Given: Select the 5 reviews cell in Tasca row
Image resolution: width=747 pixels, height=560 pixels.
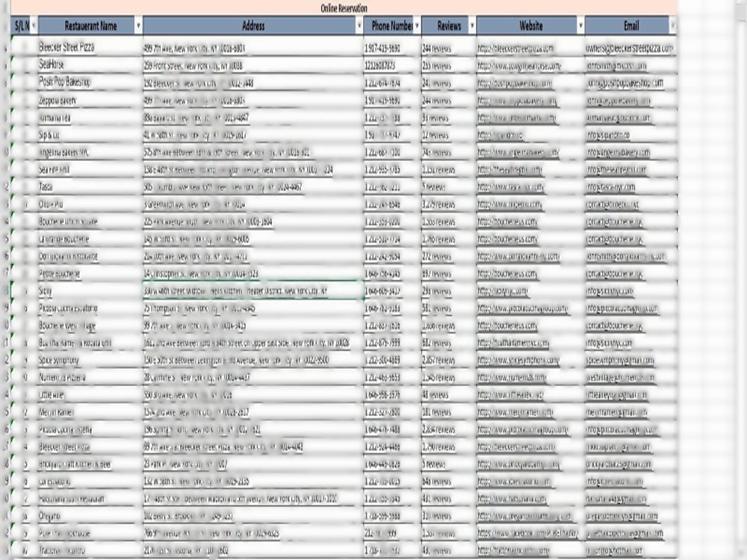Looking at the screenshot, I should [x=449, y=187].
